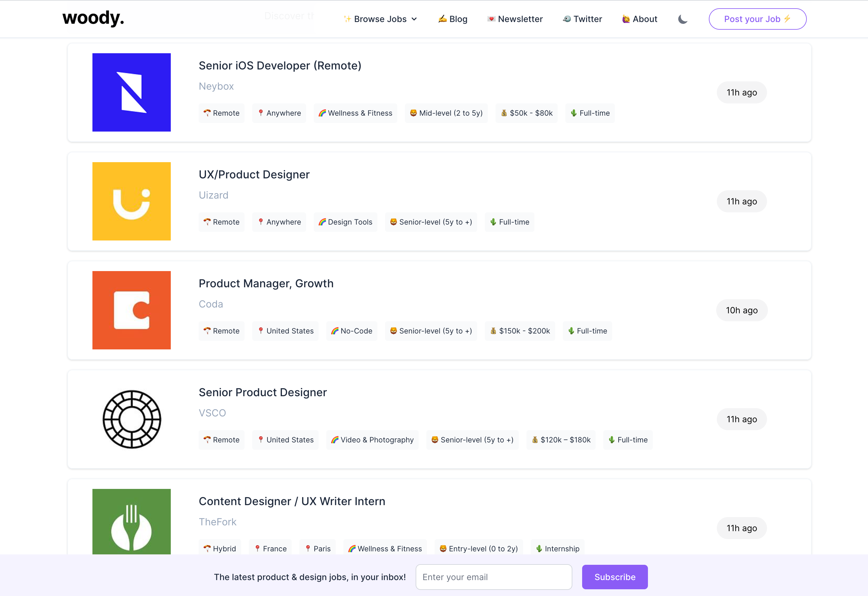868x596 pixels.
Task: Select the $150k - $200k salary tag
Action: click(520, 331)
